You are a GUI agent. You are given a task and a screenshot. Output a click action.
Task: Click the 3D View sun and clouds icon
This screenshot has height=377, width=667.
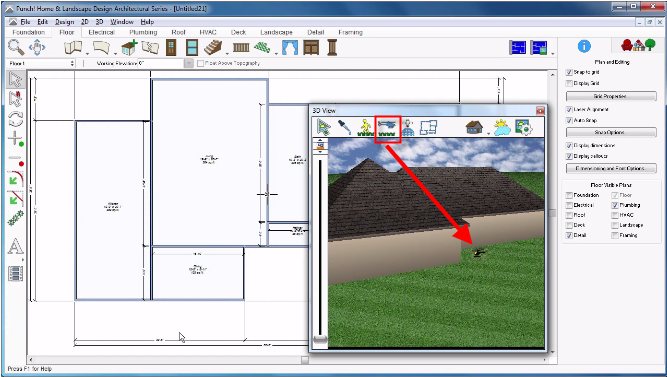[502, 127]
